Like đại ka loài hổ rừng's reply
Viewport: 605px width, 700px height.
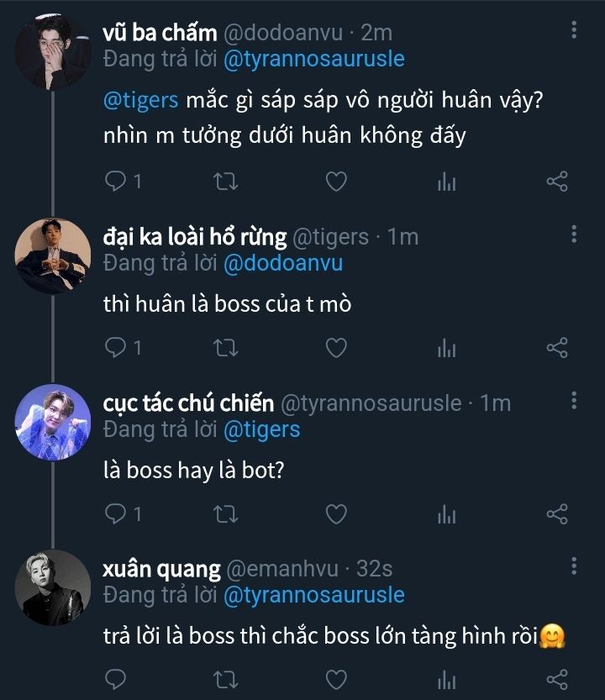pos(336,347)
